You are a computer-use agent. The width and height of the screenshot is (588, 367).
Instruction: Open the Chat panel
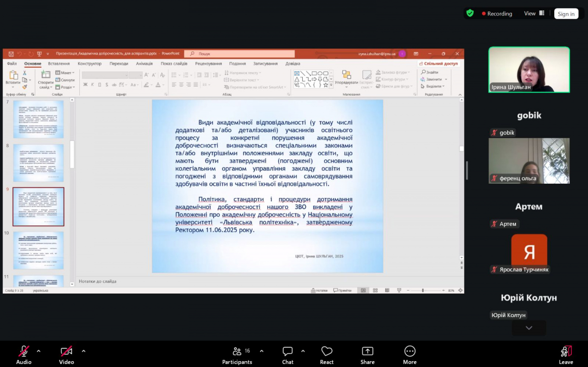pos(288,351)
